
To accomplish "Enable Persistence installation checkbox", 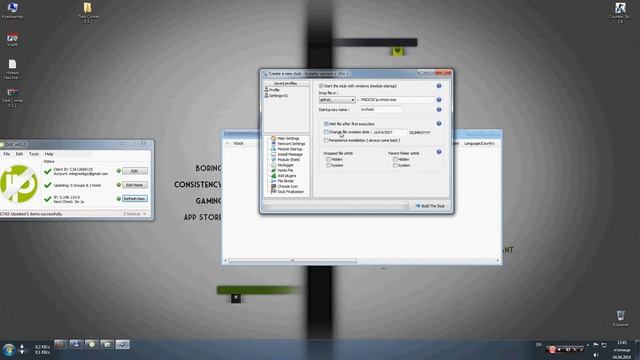I will 326,140.
